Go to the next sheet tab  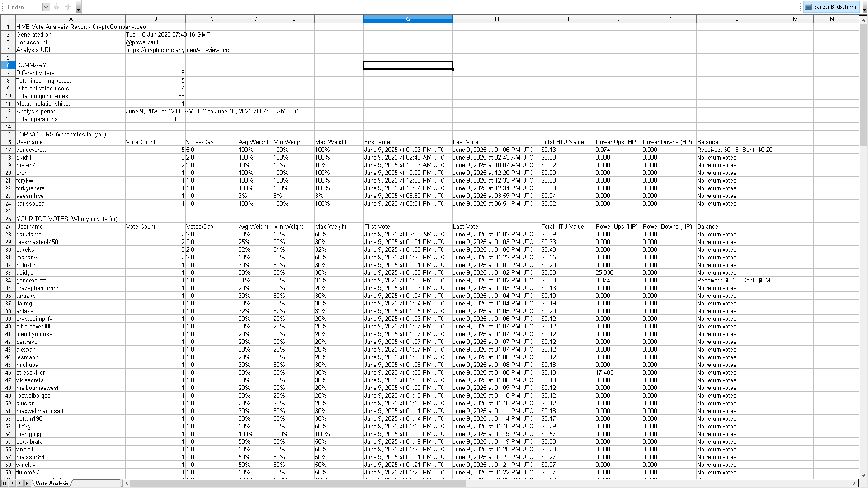click(x=20, y=483)
